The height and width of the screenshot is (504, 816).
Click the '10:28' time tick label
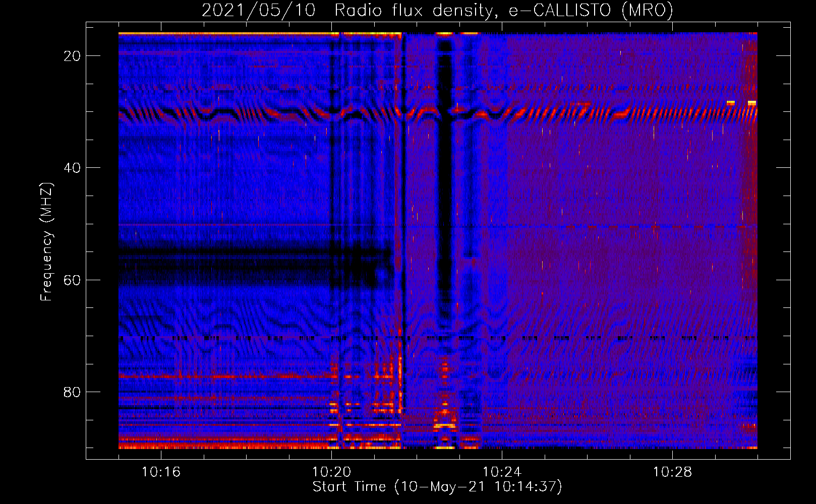(x=672, y=472)
